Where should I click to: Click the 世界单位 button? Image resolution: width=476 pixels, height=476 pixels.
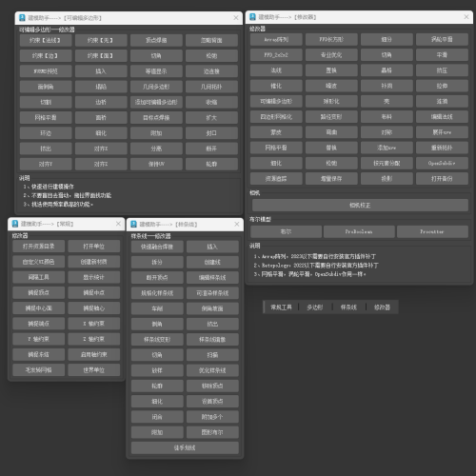(x=94, y=370)
